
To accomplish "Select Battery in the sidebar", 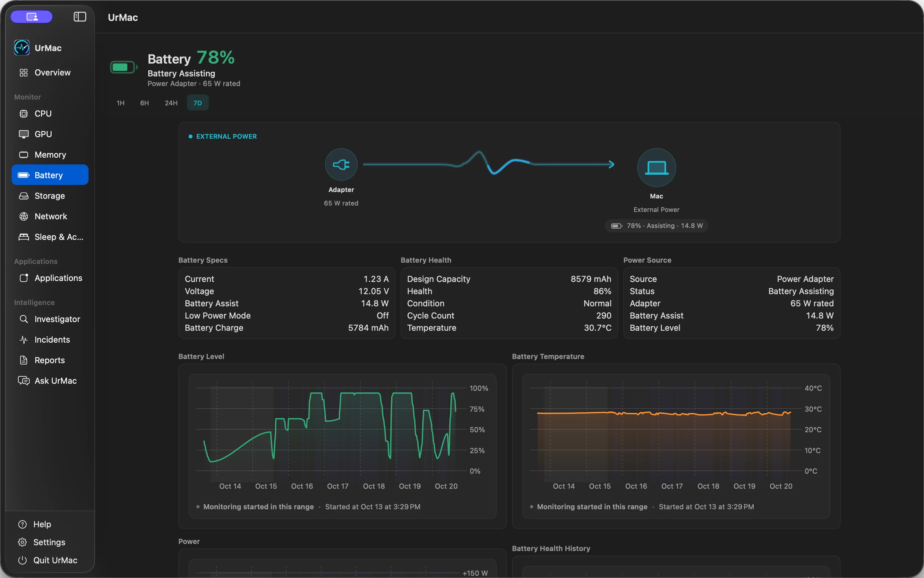I will 50,175.
